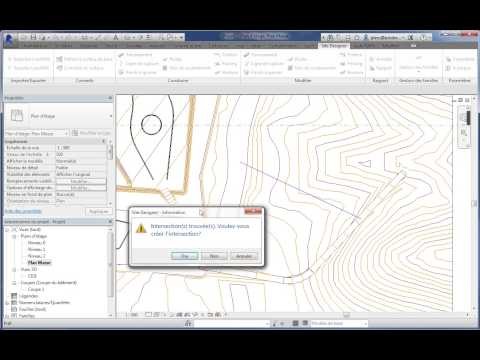Select Mur de soutènement in Modifier panel
The height and width of the screenshot is (360, 480).
[312, 68]
